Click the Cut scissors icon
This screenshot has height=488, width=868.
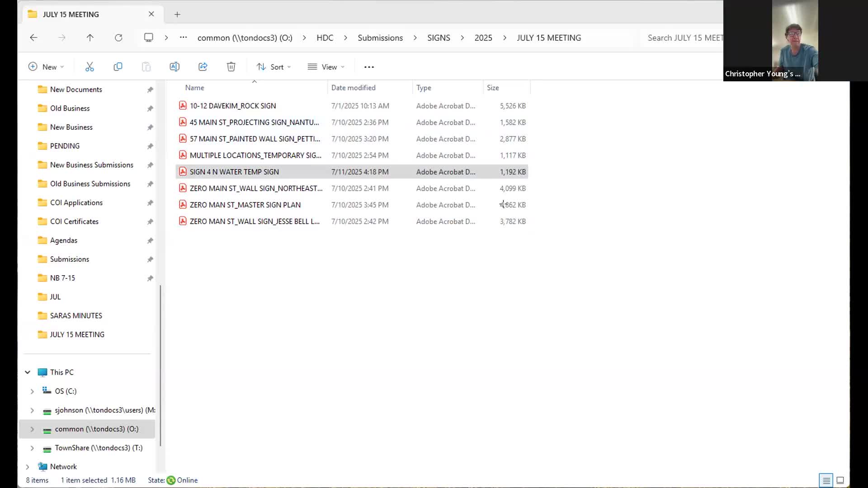[x=90, y=67]
